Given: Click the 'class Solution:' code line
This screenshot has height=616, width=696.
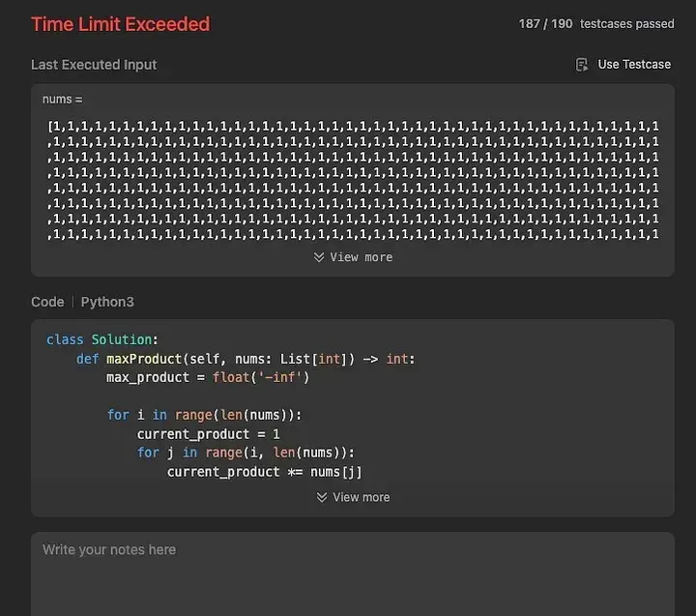Looking at the screenshot, I should 102,339.
